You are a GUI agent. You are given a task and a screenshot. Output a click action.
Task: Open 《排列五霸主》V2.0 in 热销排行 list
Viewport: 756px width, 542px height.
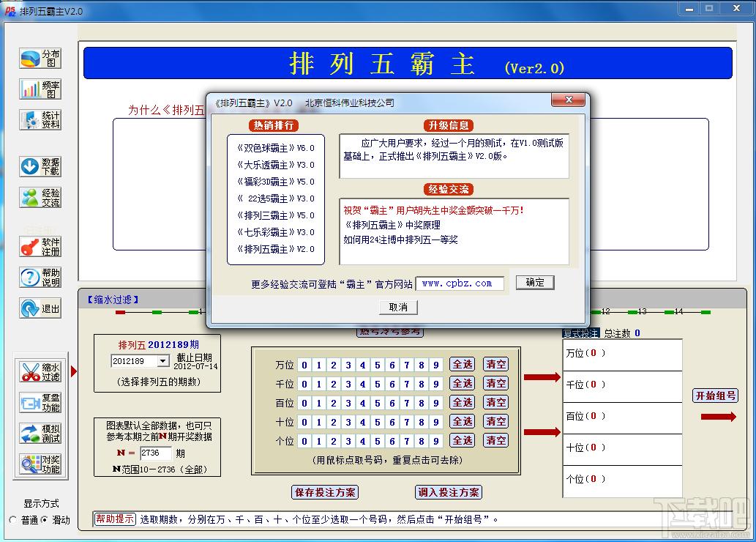coord(276,249)
